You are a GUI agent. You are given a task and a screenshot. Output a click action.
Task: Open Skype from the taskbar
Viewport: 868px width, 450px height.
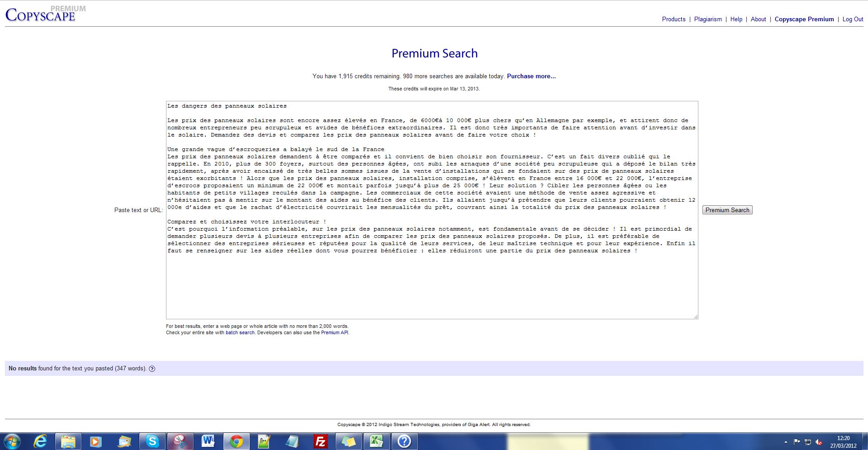(x=152, y=441)
